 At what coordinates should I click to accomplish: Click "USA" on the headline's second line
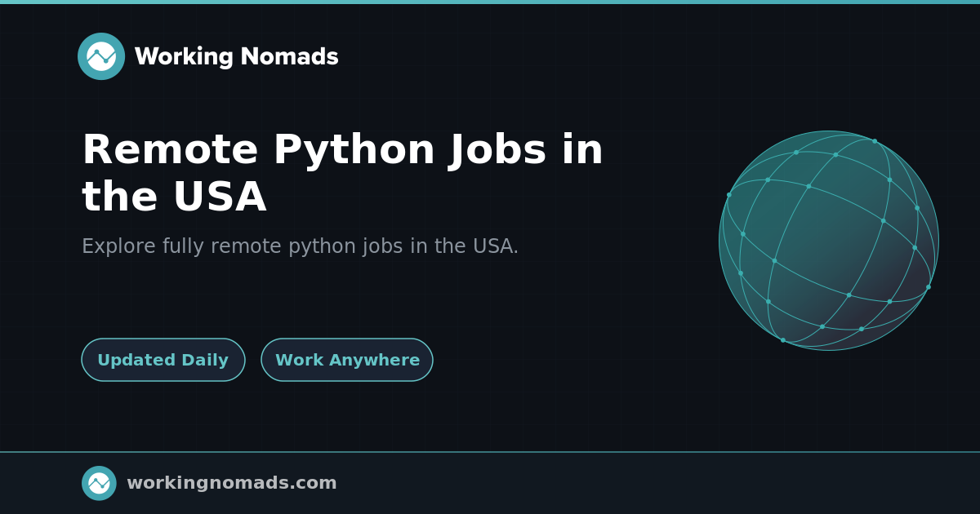click(220, 197)
